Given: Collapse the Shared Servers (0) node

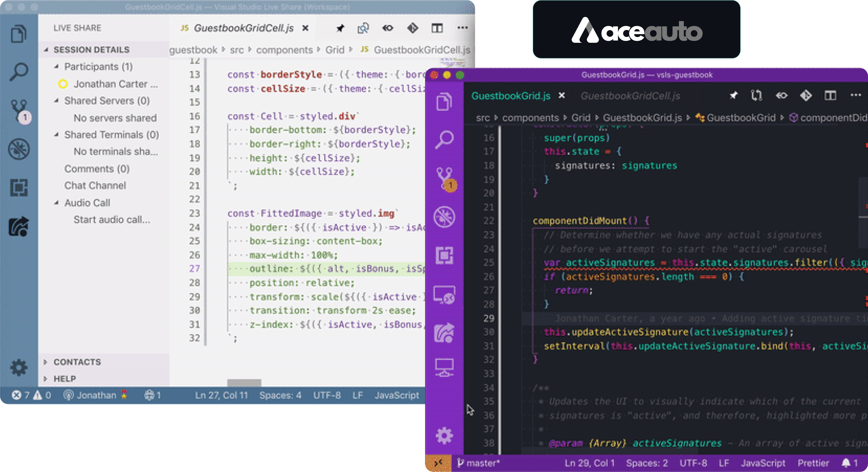Looking at the screenshot, I should tap(57, 100).
